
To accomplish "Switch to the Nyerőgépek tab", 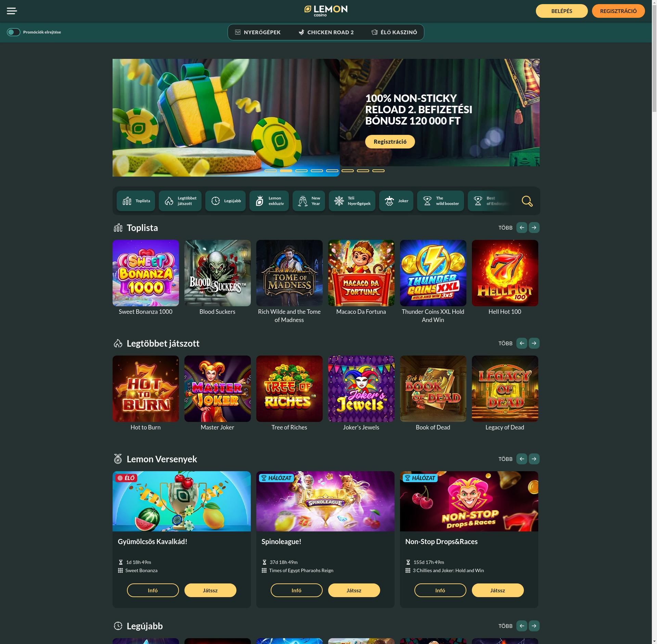I will coord(258,32).
